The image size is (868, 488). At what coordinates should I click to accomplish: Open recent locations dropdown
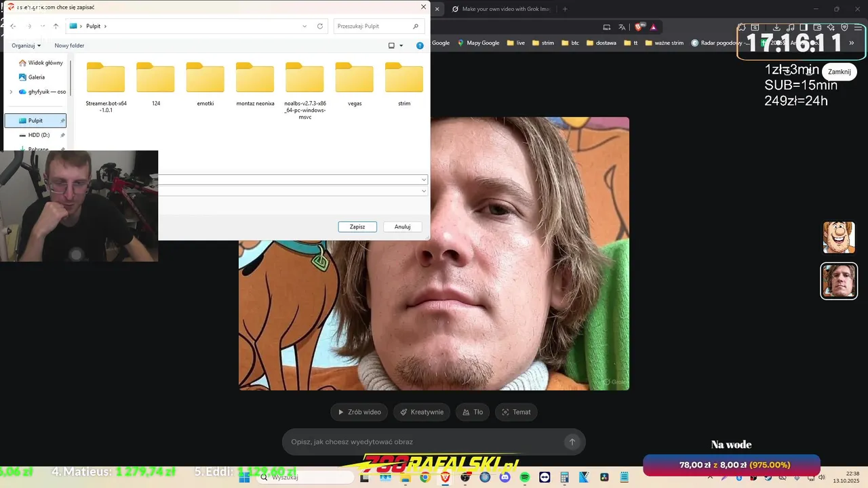pyautogui.click(x=42, y=26)
